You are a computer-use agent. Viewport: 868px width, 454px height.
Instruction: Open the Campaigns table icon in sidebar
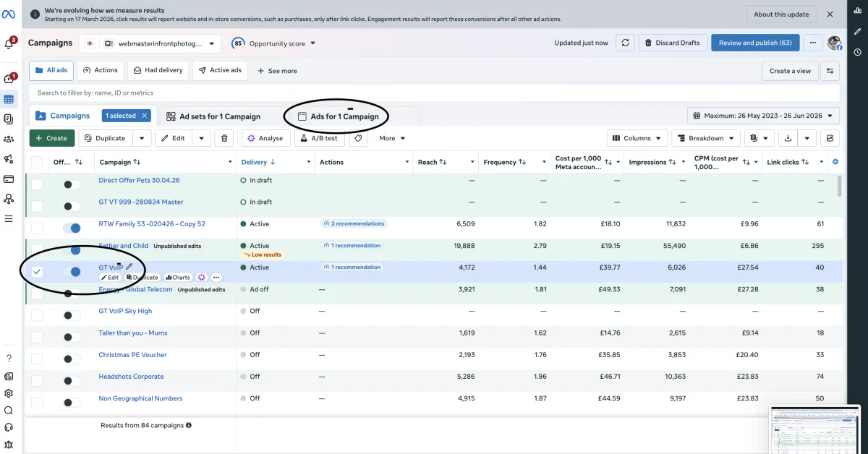tap(9, 99)
